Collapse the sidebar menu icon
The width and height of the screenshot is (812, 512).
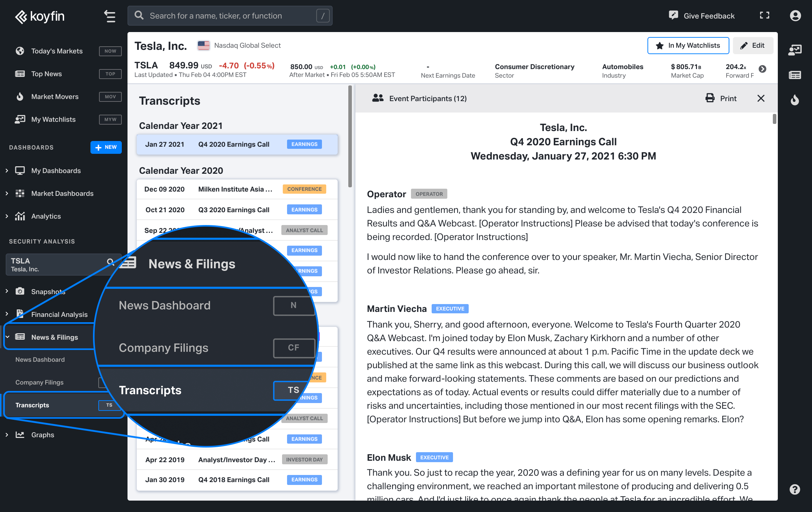(x=110, y=16)
